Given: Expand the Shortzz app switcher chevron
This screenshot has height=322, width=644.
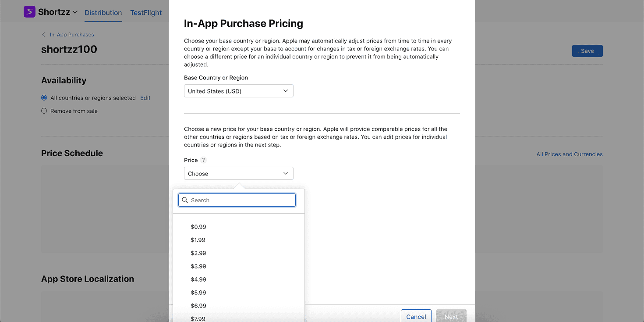Looking at the screenshot, I should 75,12.
